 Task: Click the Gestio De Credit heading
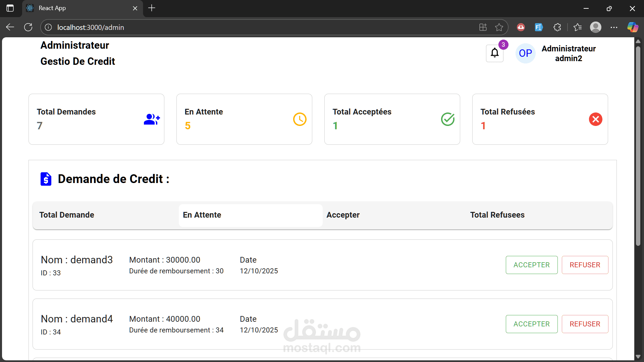pyautogui.click(x=78, y=61)
